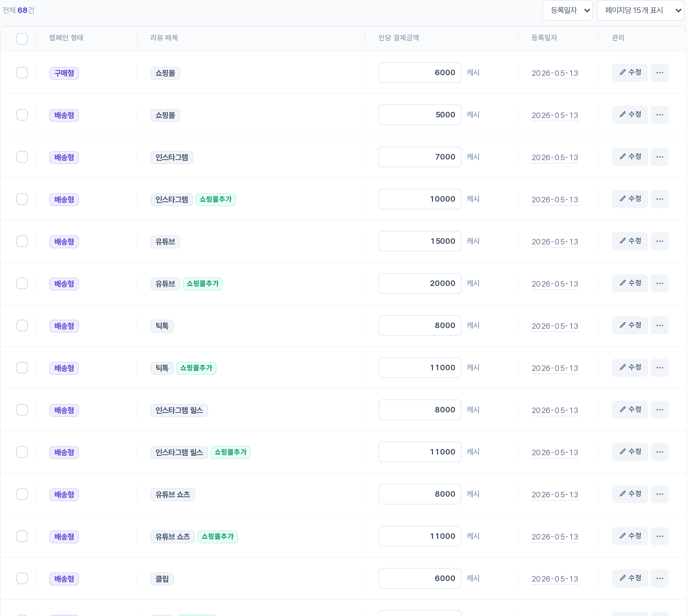The height and width of the screenshot is (616, 687).
Task: Open more options for the 구매형 쇼핑몰 6000 row
Action: (x=659, y=72)
